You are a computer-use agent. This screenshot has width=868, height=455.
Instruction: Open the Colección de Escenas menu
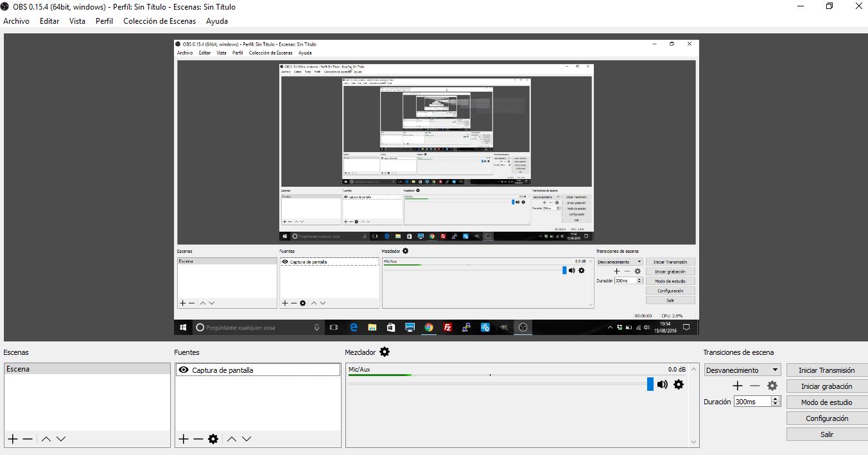[159, 21]
